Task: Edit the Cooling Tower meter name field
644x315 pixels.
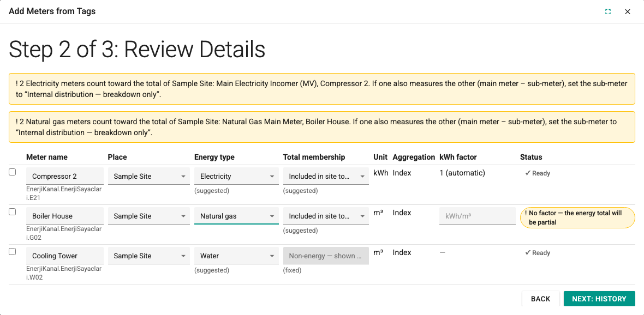Action: 65,256
